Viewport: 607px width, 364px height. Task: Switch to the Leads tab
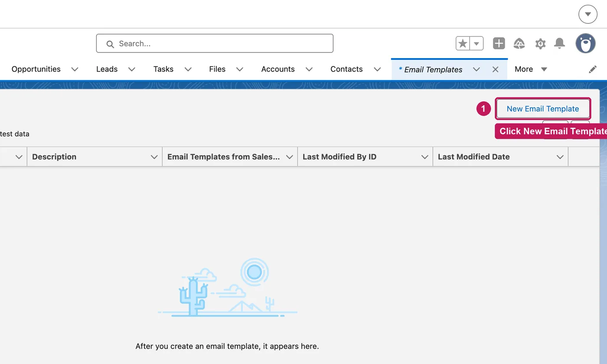(x=107, y=69)
